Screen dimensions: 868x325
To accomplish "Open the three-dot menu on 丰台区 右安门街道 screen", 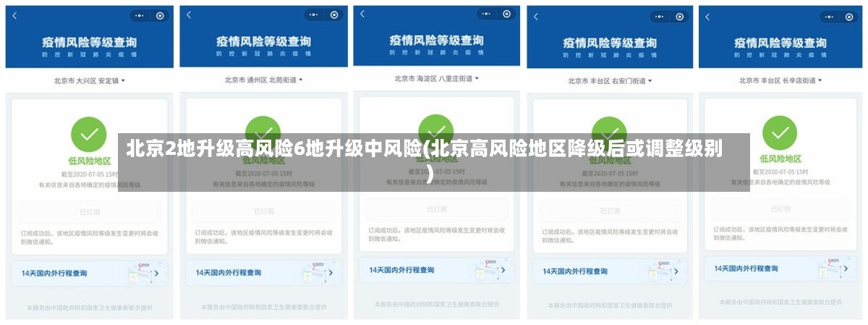I will (660, 15).
